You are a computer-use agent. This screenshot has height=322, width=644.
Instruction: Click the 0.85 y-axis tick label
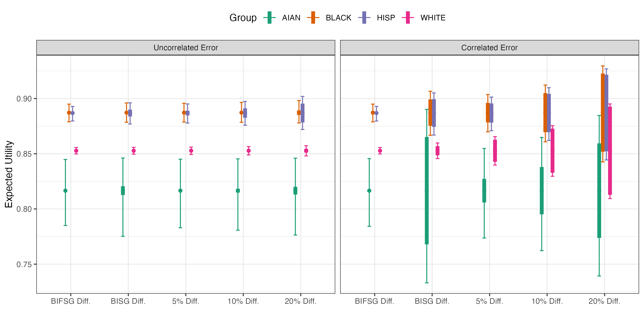(24, 154)
